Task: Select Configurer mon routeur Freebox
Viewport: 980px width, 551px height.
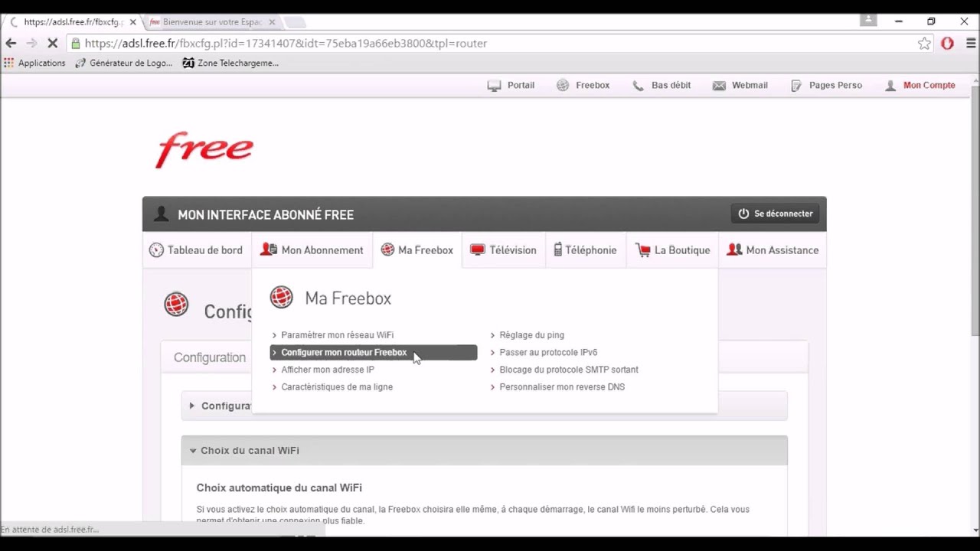Action: click(x=374, y=353)
